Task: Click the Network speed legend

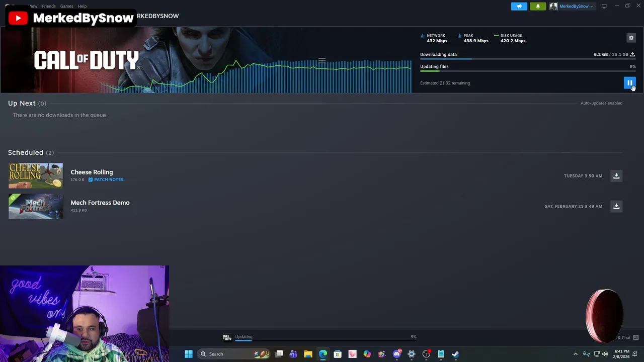Action: (x=433, y=36)
